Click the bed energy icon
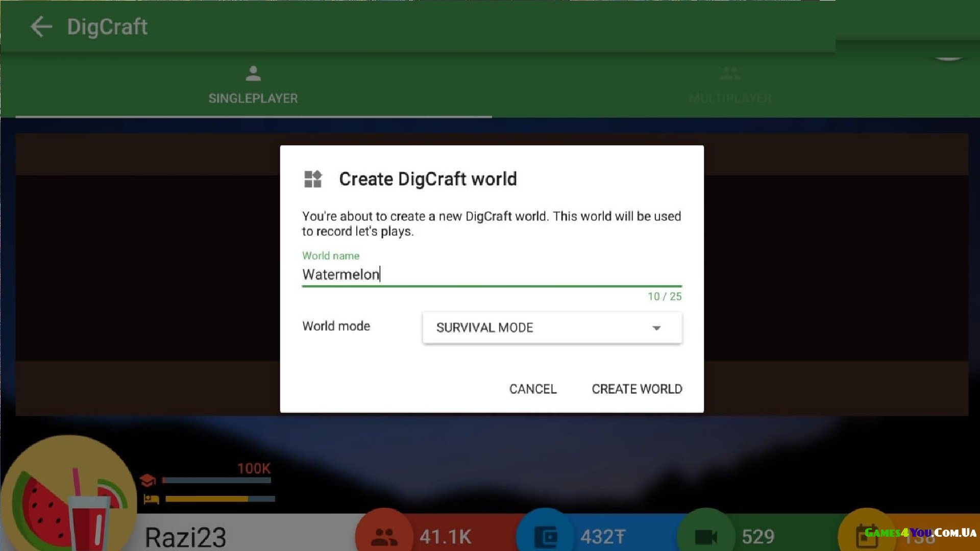Viewport: 980px width, 551px height. tap(151, 499)
